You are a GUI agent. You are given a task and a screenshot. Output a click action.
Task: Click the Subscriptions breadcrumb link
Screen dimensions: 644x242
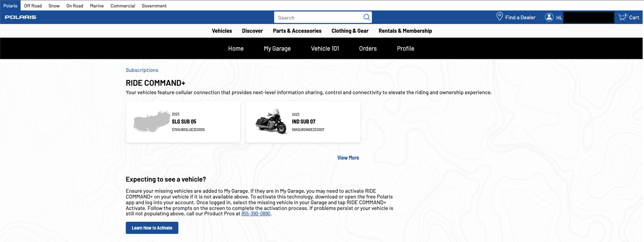click(142, 70)
